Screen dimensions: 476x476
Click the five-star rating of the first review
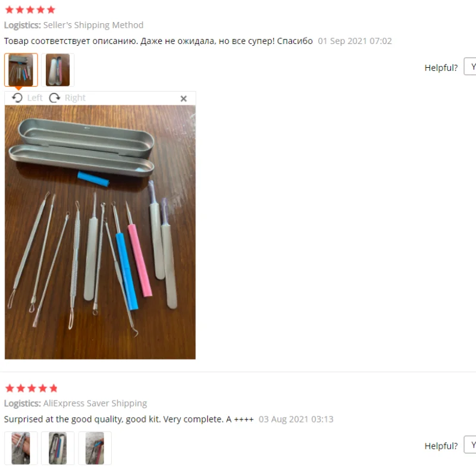30,10
